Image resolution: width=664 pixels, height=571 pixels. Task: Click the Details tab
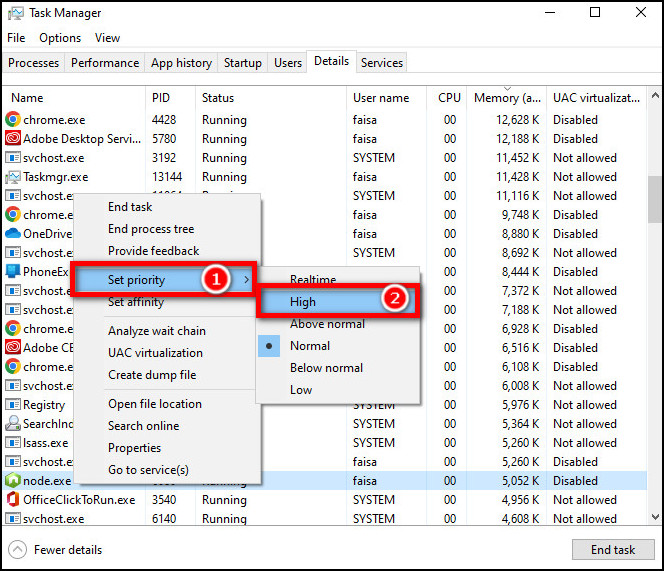click(x=332, y=62)
